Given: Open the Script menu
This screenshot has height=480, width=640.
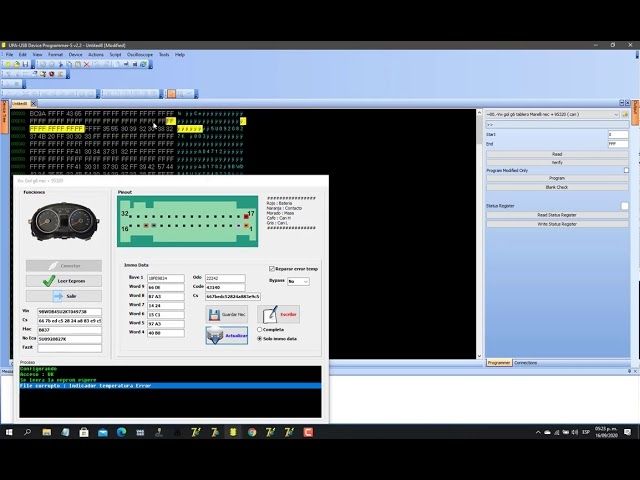Looking at the screenshot, I should 116,54.
